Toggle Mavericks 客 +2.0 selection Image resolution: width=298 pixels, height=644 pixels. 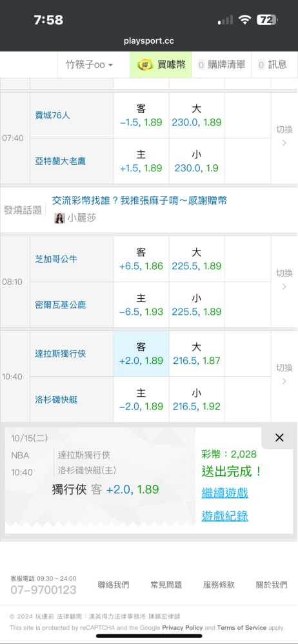coord(141,354)
